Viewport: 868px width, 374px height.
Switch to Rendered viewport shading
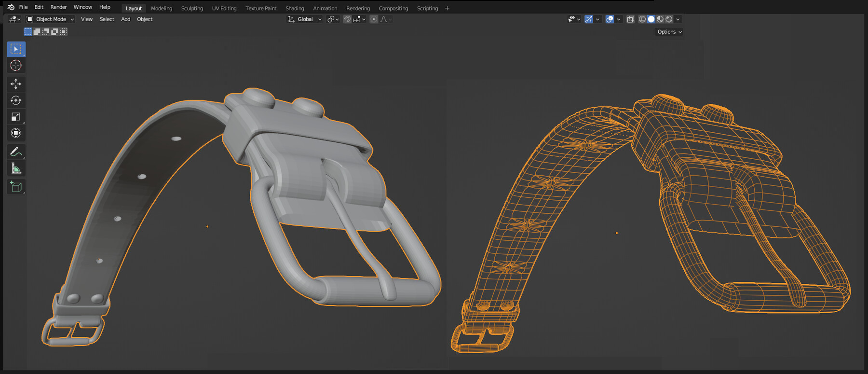pos(669,19)
